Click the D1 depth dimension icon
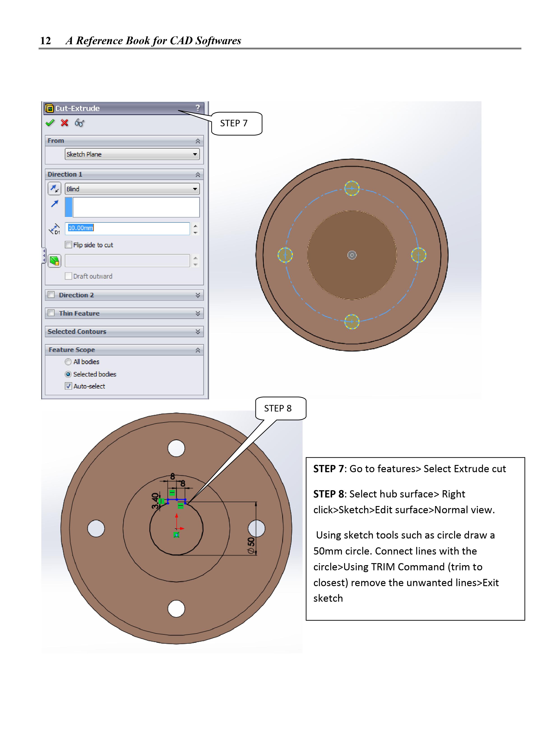560x733 pixels. coord(54,229)
